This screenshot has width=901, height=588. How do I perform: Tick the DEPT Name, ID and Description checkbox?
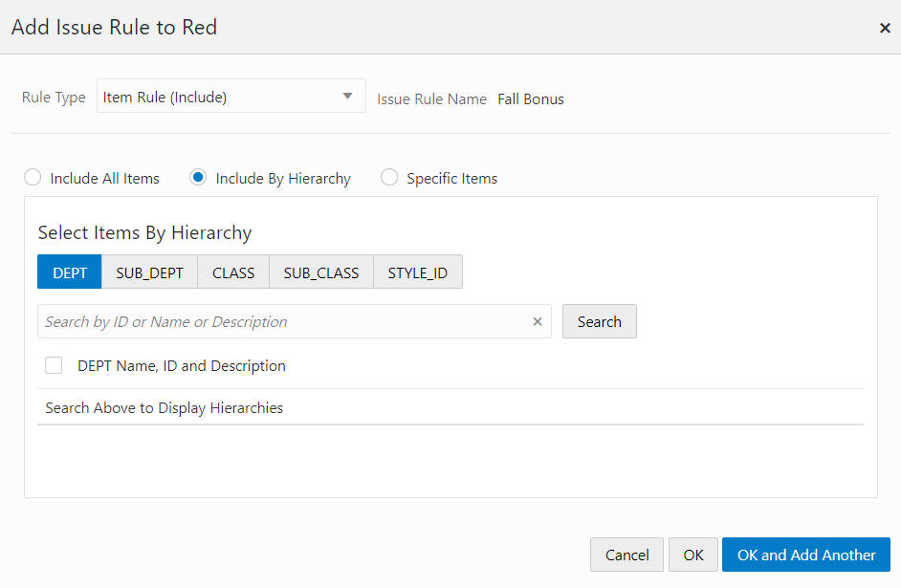[x=54, y=365]
